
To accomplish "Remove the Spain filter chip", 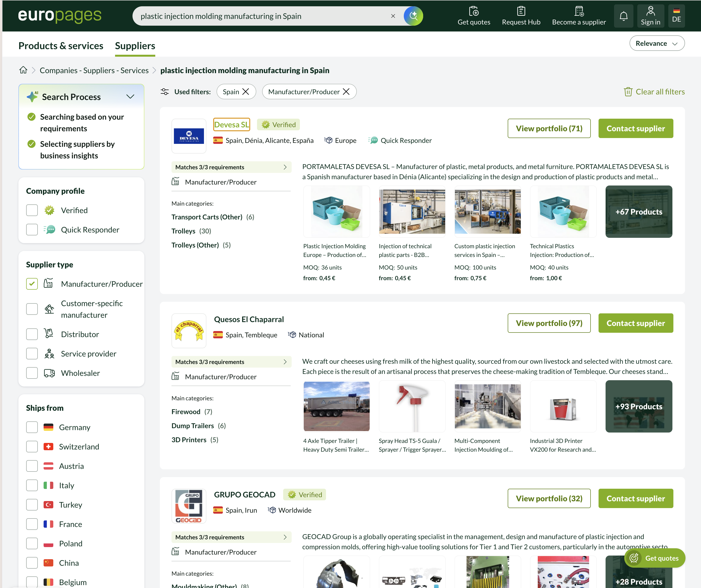I will pyautogui.click(x=246, y=92).
